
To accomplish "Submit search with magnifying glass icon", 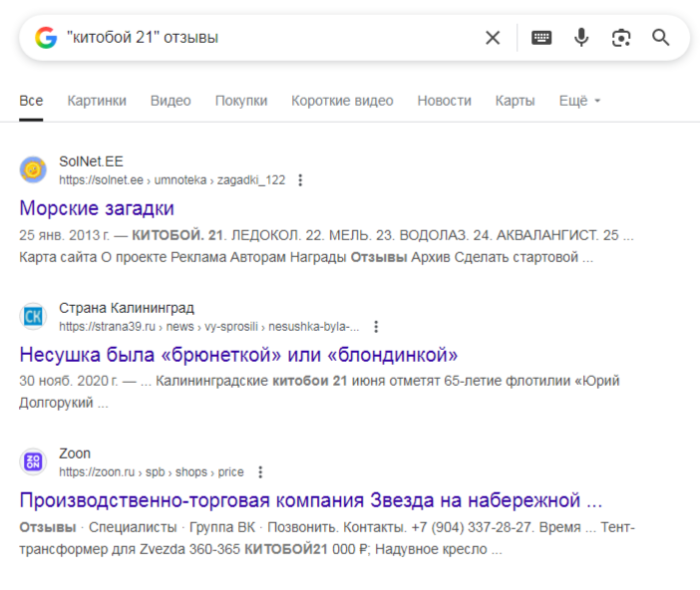I will coord(661,38).
